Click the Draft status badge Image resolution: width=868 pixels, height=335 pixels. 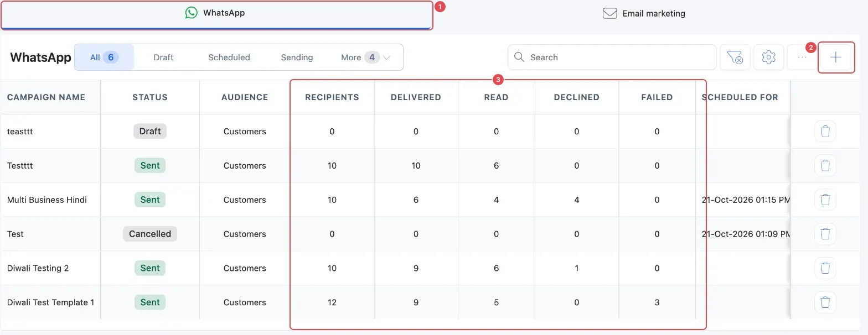pos(150,131)
